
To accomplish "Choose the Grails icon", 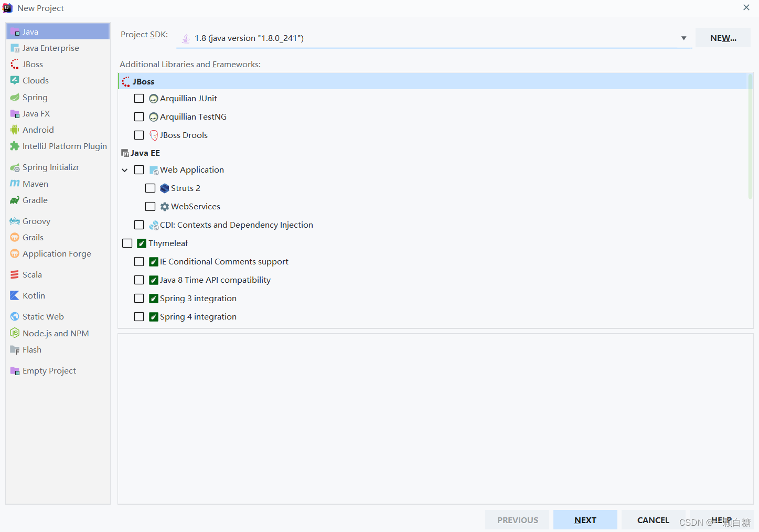I will [15, 238].
